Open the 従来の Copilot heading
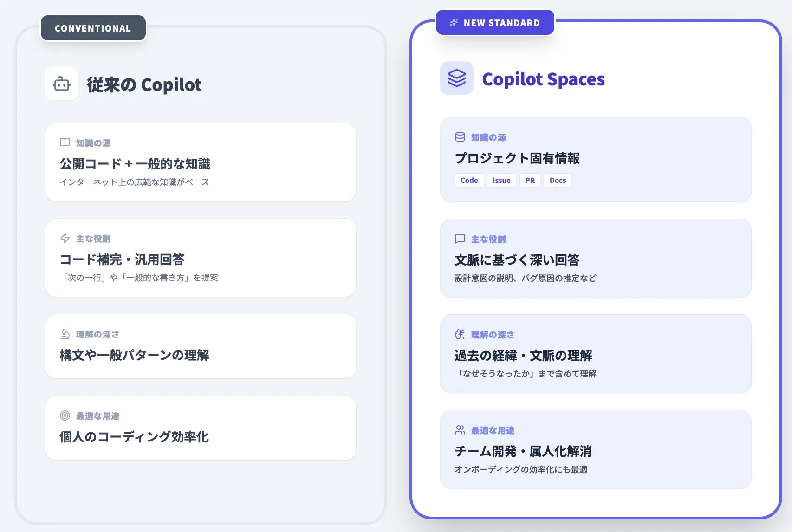The width and height of the screenshot is (792, 532). (144, 84)
